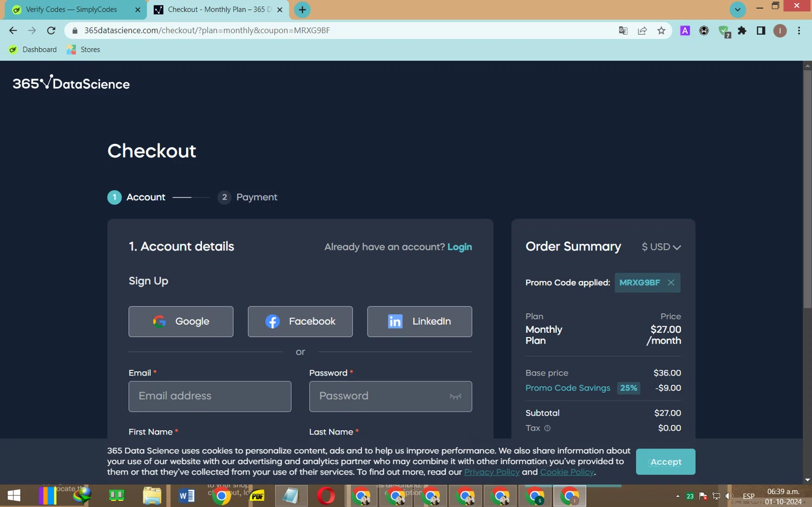812x507 pixels.
Task: Click the volume icon in system tray
Action: click(729, 496)
